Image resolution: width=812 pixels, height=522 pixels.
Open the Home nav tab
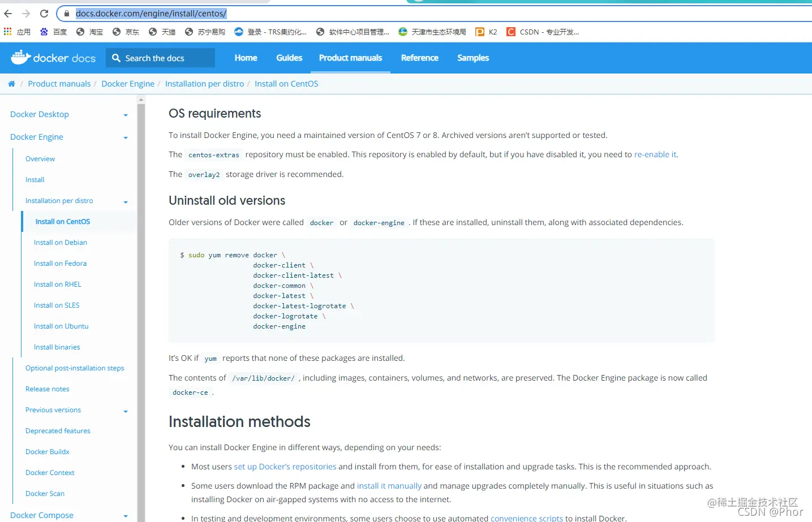246,58
